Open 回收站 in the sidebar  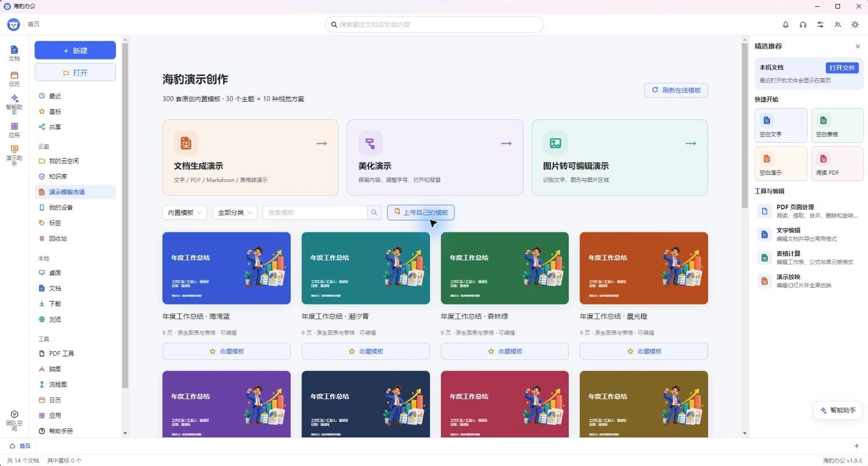(75, 239)
